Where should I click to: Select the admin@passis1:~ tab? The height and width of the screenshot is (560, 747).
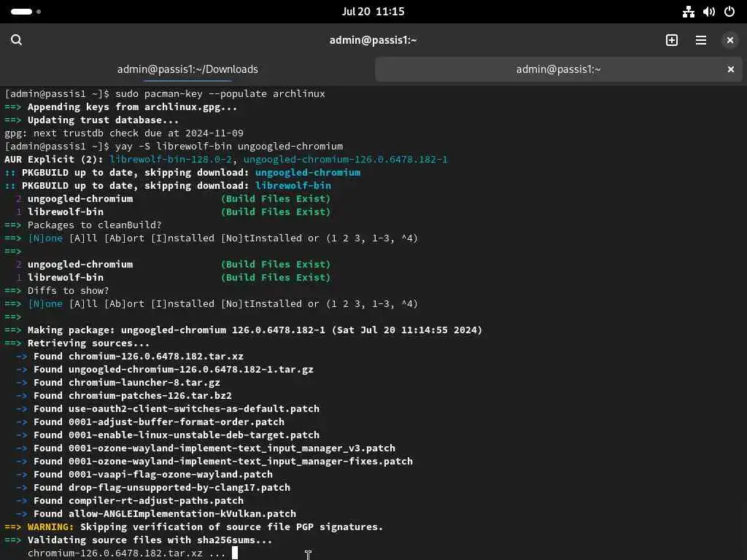(x=558, y=69)
